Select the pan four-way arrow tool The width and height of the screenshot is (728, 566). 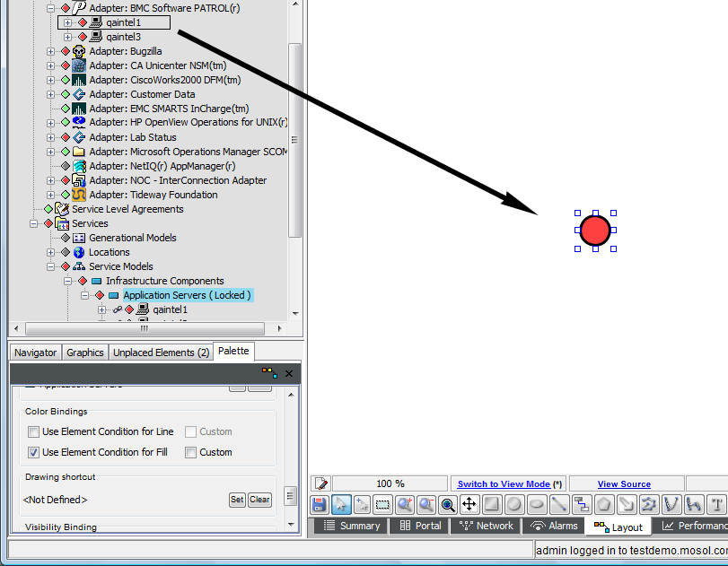(469, 505)
